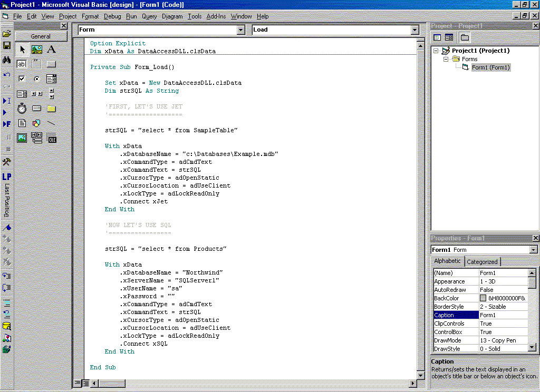Click the Properties list scroll down arrow
Viewport: 540px width, 392px height.
tap(532, 348)
